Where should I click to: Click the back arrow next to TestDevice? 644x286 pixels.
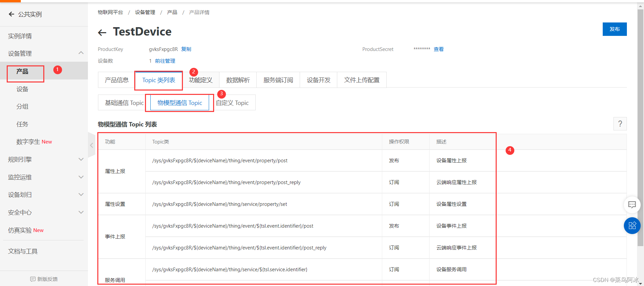pos(102,33)
